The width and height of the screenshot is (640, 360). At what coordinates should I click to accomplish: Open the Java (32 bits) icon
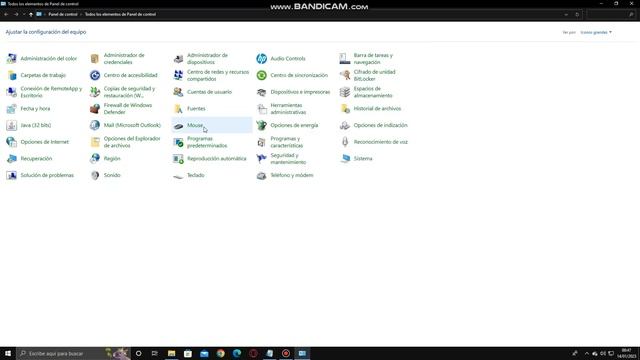coord(11,125)
